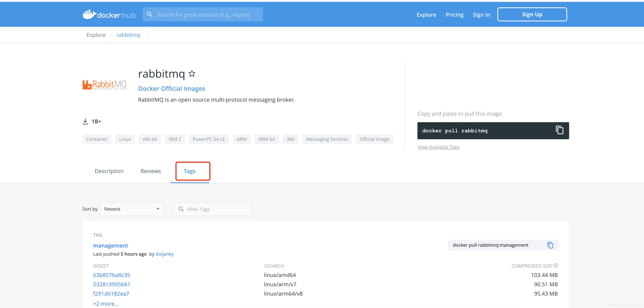Image resolution: width=644 pixels, height=308 pixels.
Task: Switch to the Reviews tab
Action: [151, 171]
